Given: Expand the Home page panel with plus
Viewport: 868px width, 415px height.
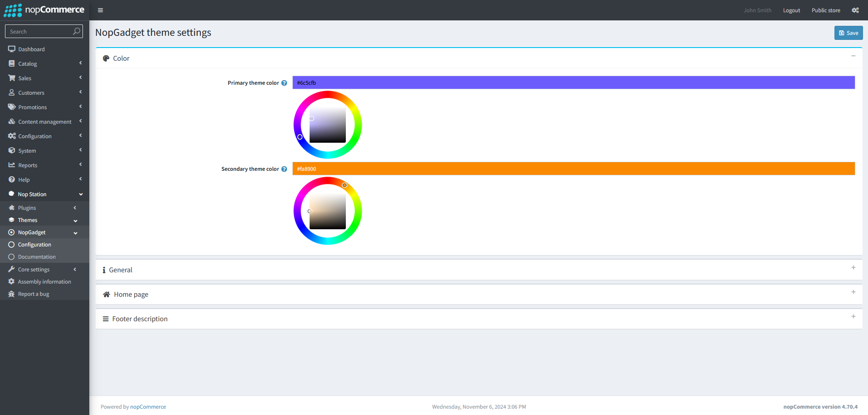Looking at the screenshot, I should (x=853, y=292).
